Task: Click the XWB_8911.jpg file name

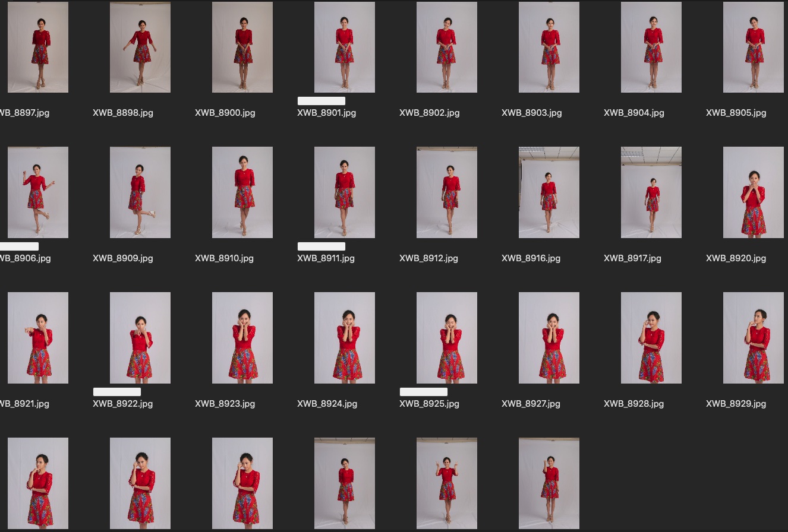Action: pos(326,258)
